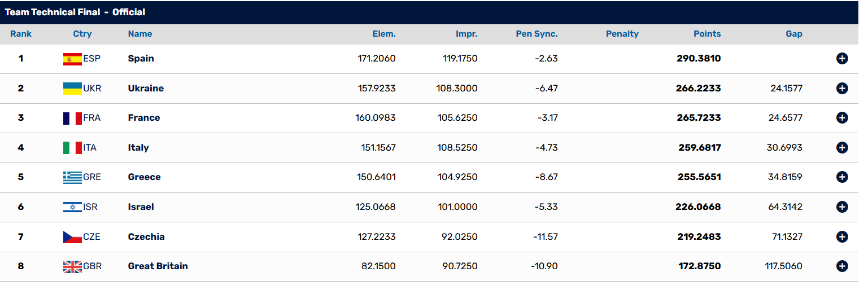Open the Great Britain team link
The image size is (868, 307).
click(x=158, y=266)
